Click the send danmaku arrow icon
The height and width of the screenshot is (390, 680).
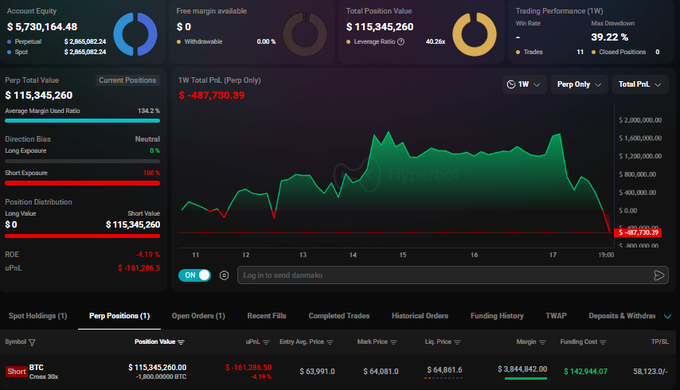(659, 275)
